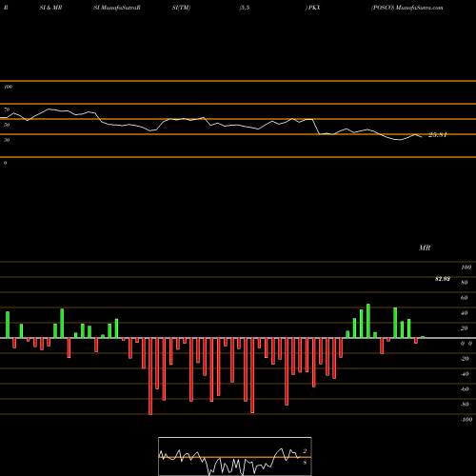Click the RSI axis label '100'

tap(8, 87)
